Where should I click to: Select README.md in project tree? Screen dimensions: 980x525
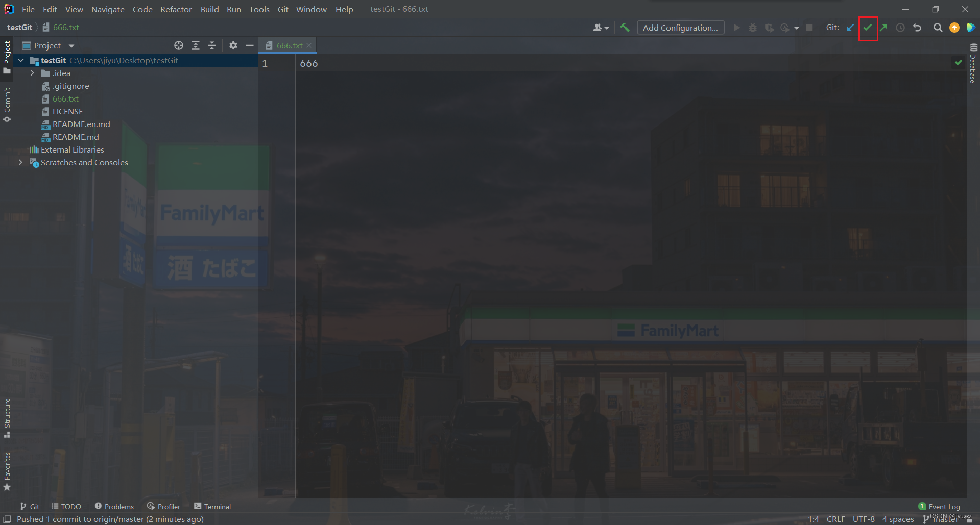coord(76,137)
